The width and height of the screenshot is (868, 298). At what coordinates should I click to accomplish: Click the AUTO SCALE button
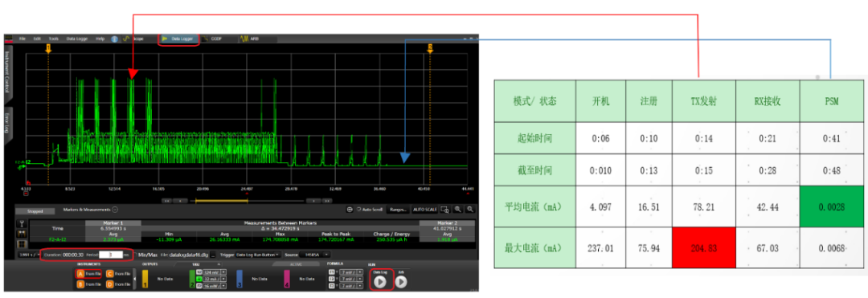point(424,210)
